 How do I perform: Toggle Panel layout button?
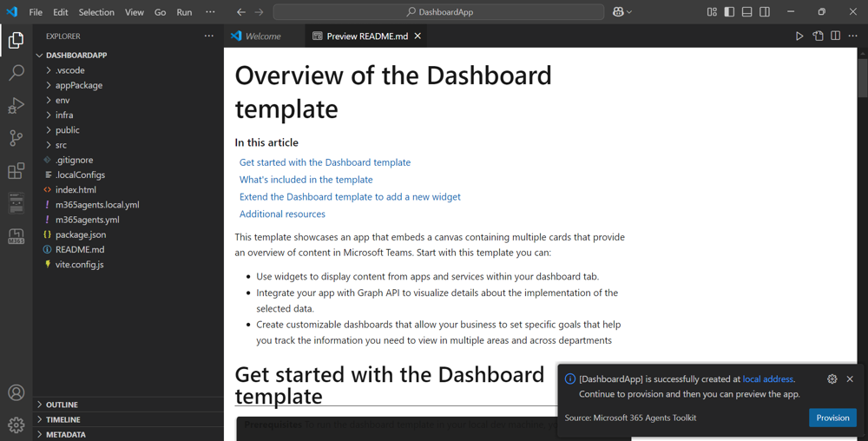click(746, 11)
